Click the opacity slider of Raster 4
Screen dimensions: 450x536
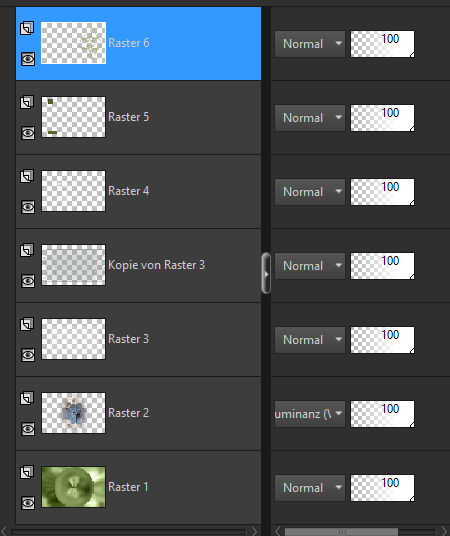pyautogui.click(x=383, y=192)
